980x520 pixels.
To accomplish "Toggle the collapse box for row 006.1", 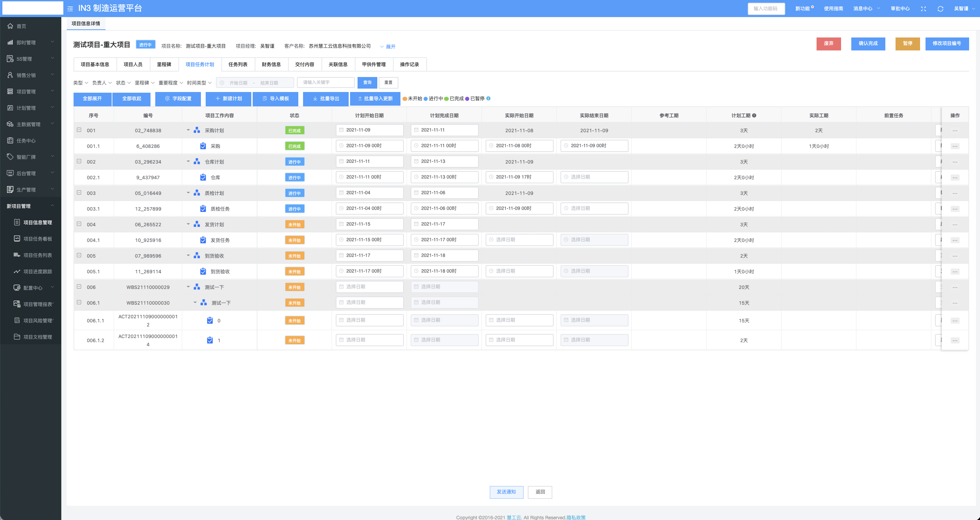I will [79, 302].
